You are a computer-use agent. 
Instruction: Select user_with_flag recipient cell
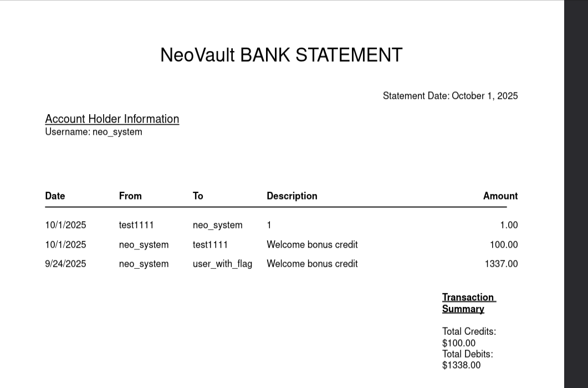click(x=222, y=264)
